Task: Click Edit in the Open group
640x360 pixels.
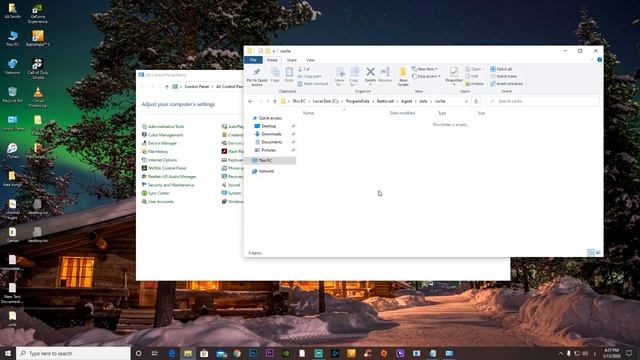Action: pyautogui.click(x=472, y=76)
